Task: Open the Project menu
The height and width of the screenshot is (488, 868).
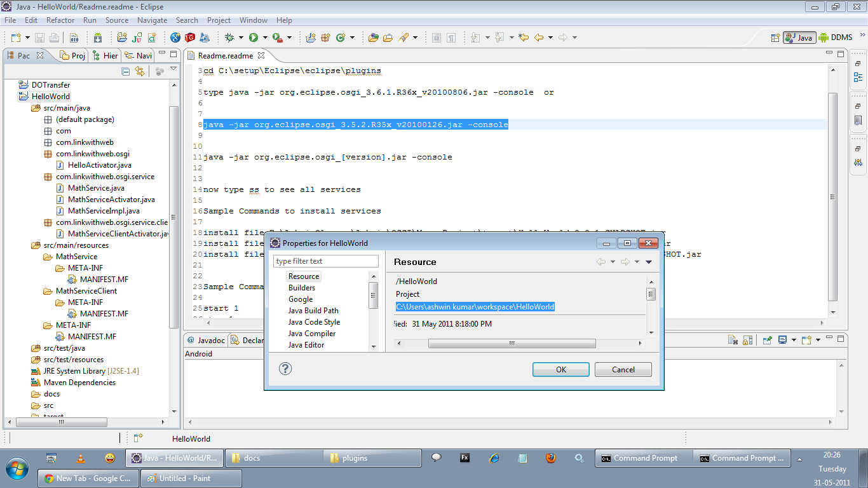Action: (x=219, y=20)
